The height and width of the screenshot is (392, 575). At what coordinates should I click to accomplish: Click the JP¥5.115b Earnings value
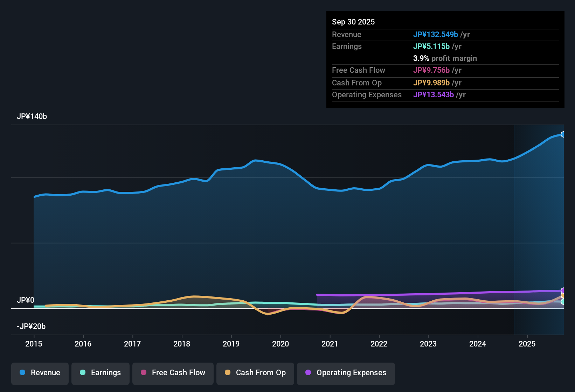coord(432,46)
